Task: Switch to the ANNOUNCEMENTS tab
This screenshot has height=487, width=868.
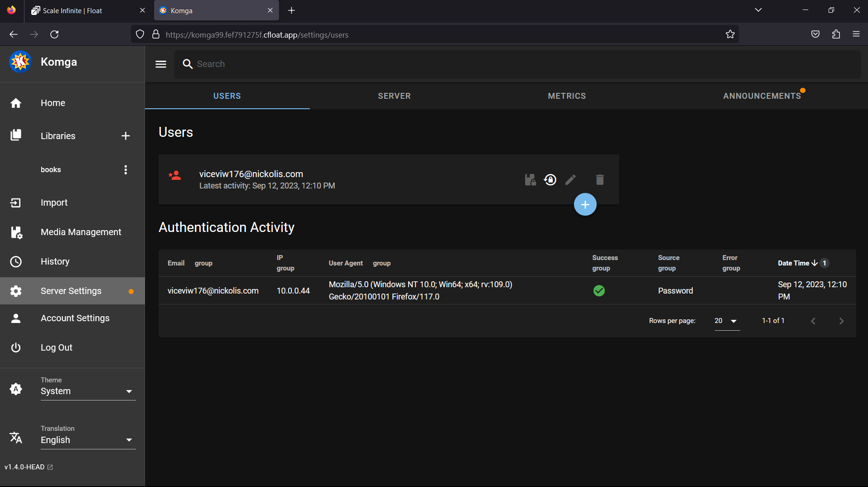Action: 762,96
